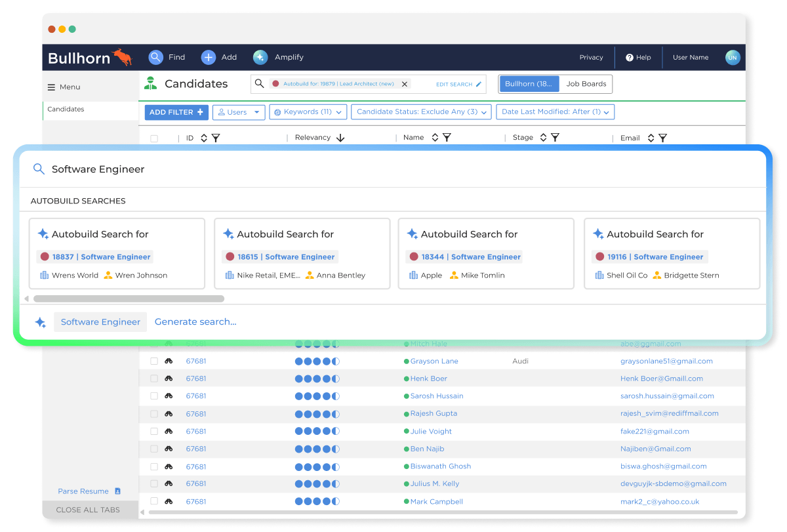
Task: Open the hamburger Menu icon
Action: tap(51, 87)
